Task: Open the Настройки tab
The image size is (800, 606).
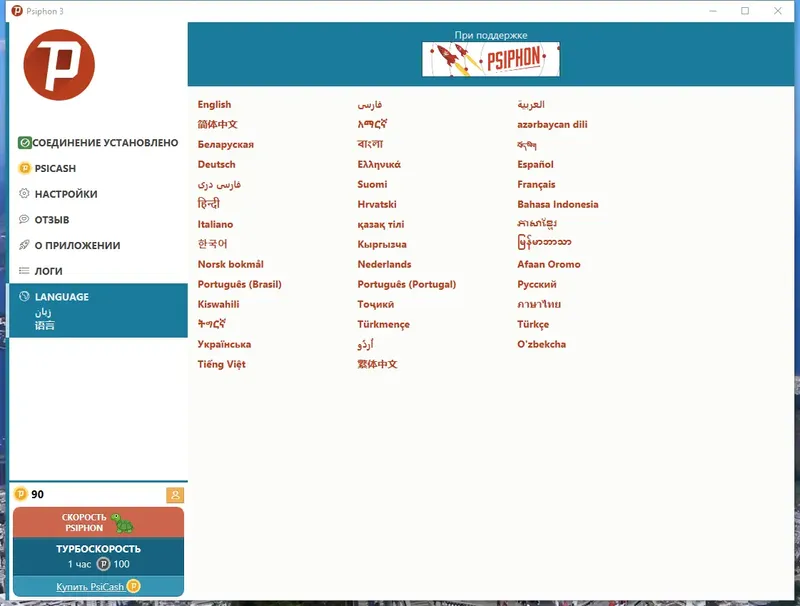Action: pos(98,194)
